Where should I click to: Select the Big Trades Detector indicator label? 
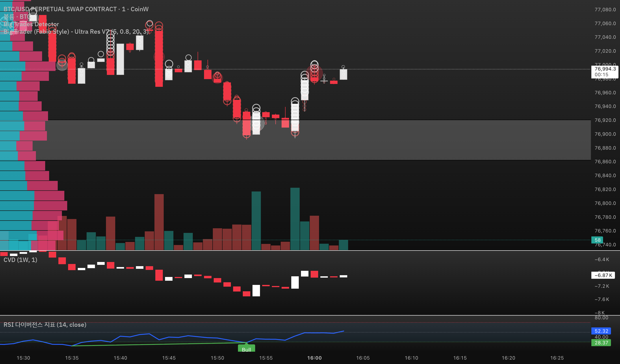pos(31,24)
